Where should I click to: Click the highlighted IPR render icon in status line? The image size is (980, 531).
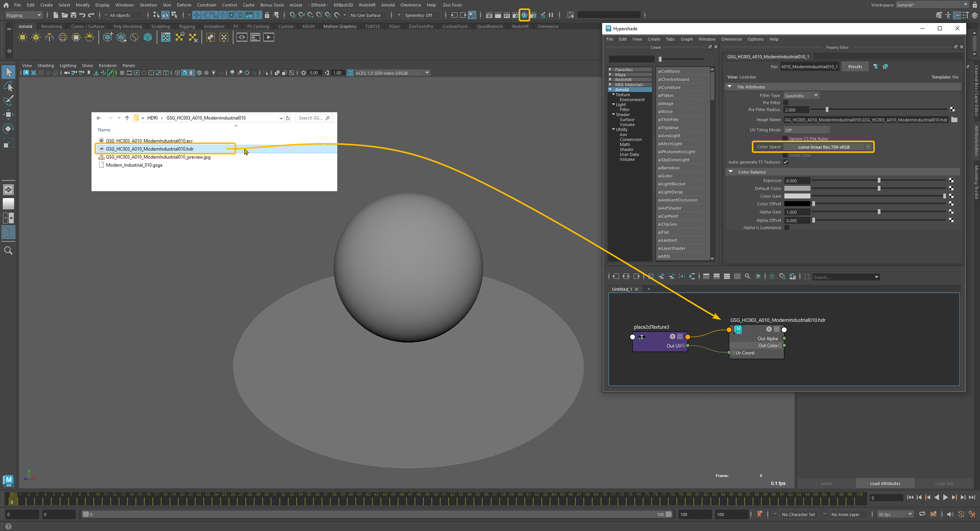pyautogui.click(x=524, y=15)
